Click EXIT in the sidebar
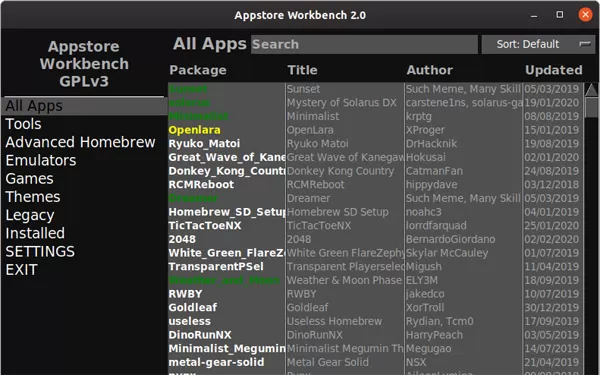600x375 pixels. click(x=21, y=270)
